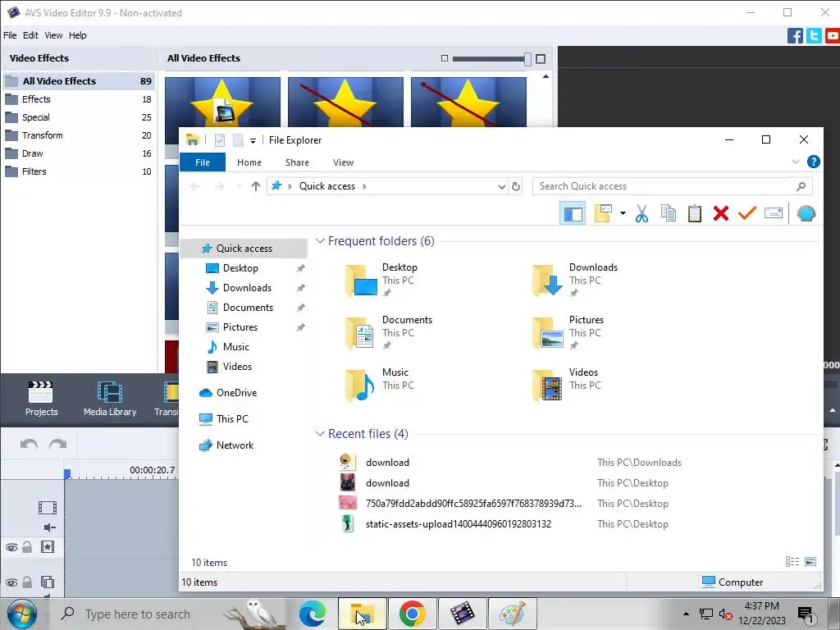Refresh the Quick access location
840x630 pixels.
(x=515, y=186)
